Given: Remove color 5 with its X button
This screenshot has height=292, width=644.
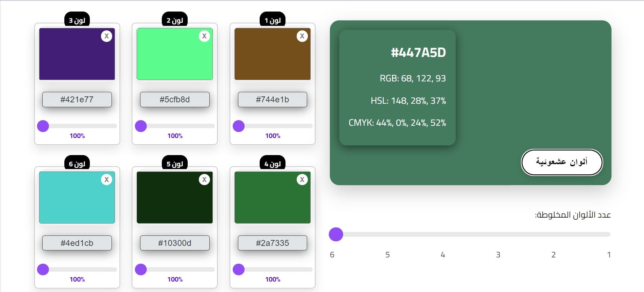Looking at the screenshot, I should (204, 180).
